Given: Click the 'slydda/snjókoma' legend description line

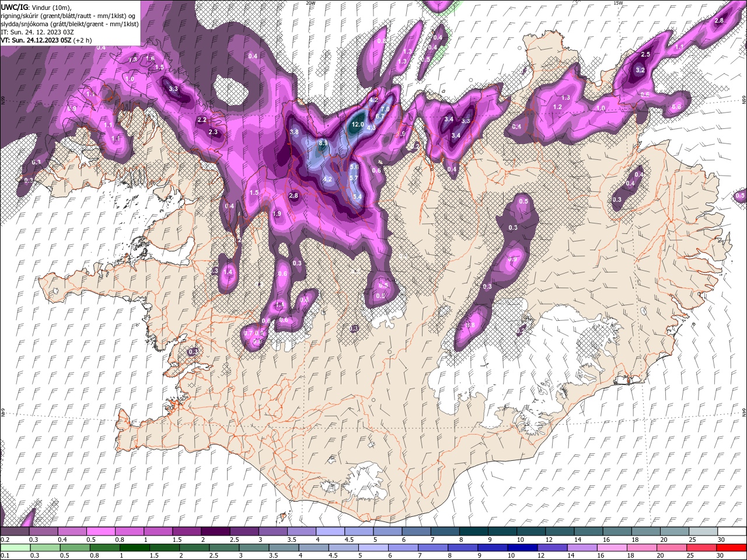Looking at the screenshot, I should coord(69,24).
